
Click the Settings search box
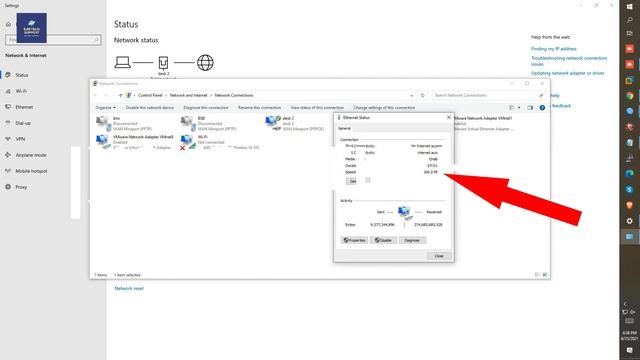[x=53, y=40]
